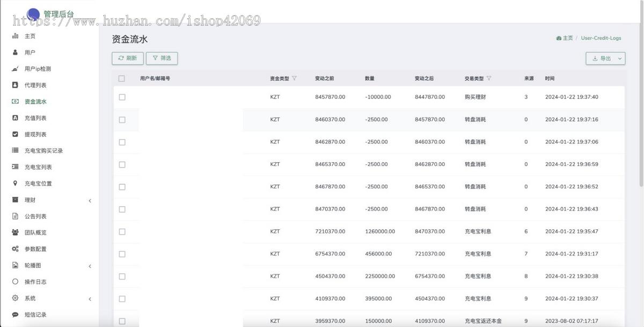Click the 提现列表 check icon in sidebar
The width and height of the screenshot is (644, 327).
tap(15, 134)
